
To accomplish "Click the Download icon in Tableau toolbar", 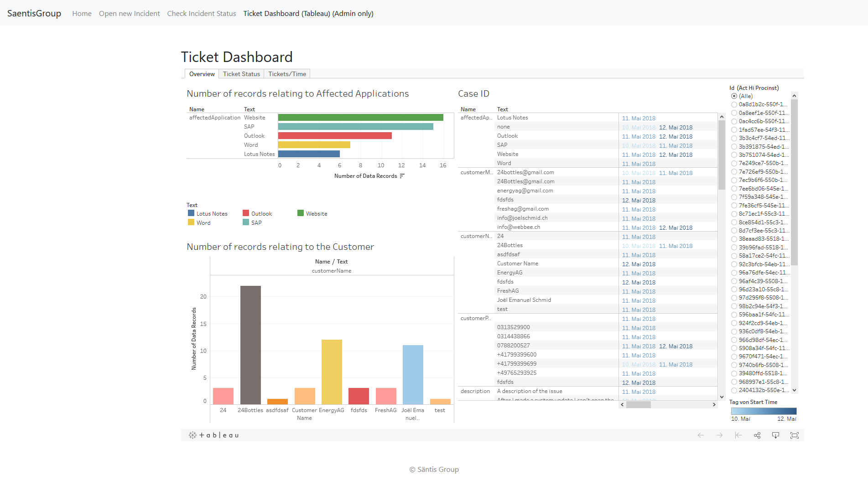I will (x=775, y=435).
